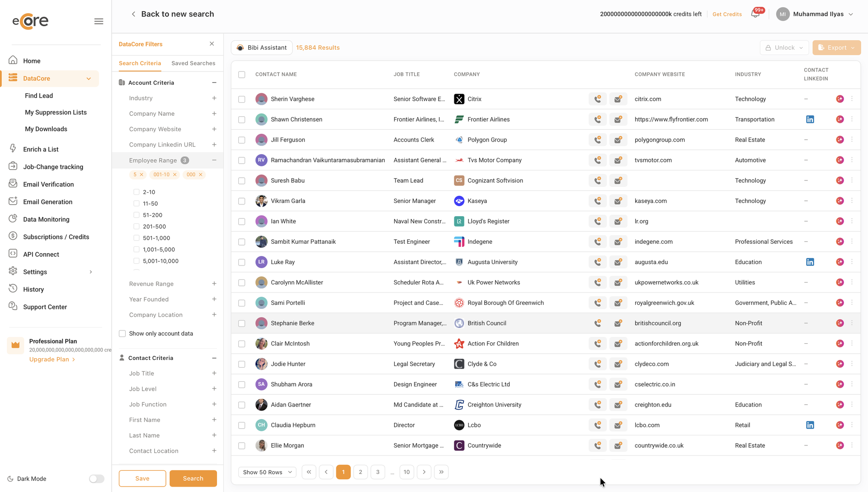
Task: Click red action icon for Ellie Morgan
Action: [840, 445]
